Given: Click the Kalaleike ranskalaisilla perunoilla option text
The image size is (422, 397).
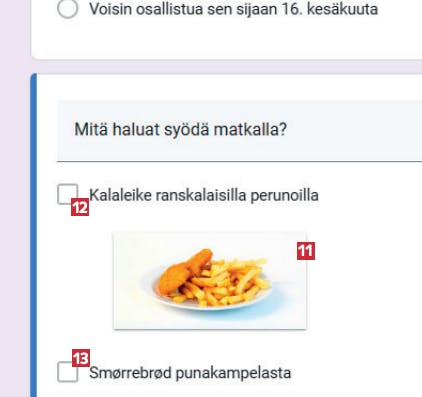Looking at the screenshot, I should [x=204, y=195].
